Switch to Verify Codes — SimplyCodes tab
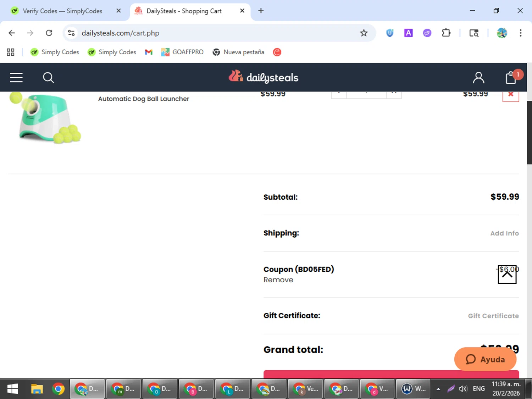Screen dimensions: 532x399 click(x=62, y=11)
